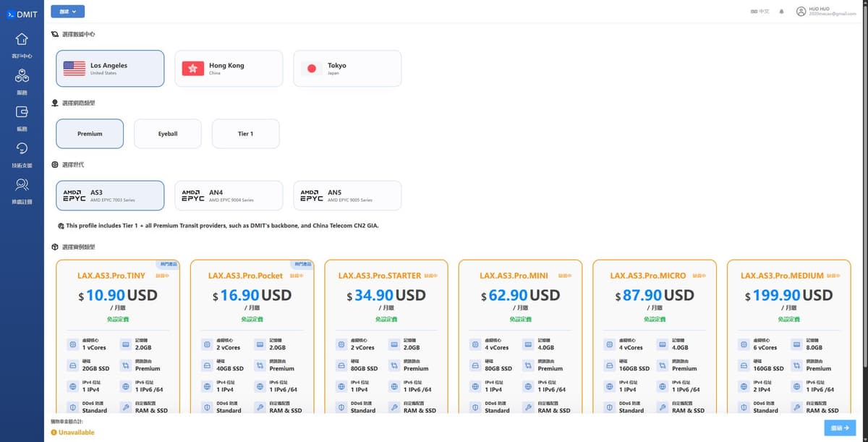Select the LAX.AS3.Pro.STARTER plan title
Image resolution: width=868 pixels, height=442 pixels.
[380, 276]
